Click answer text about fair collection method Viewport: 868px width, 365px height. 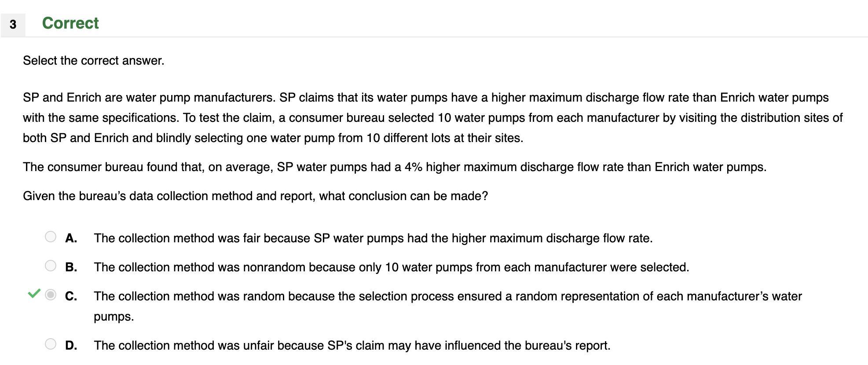(x=373, y=238)
